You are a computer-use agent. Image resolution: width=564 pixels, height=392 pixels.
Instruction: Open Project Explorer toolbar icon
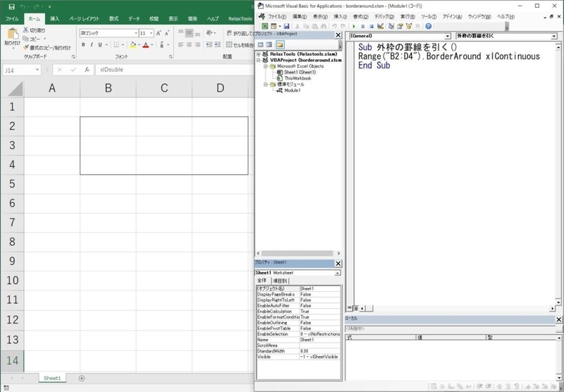coord(391,26)
